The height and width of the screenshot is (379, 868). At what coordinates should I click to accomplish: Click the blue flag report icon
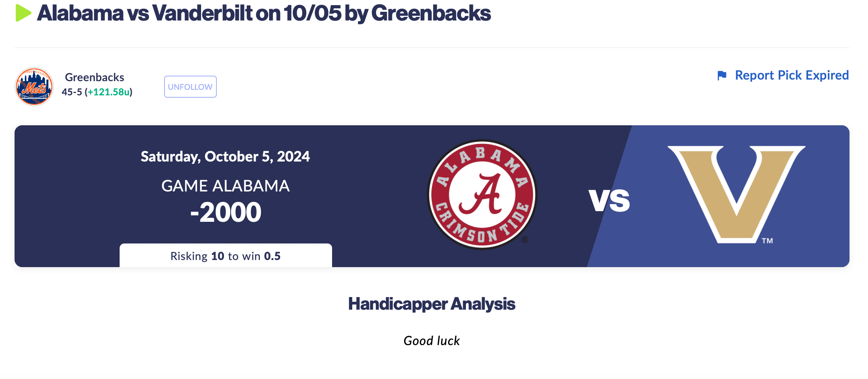(722, 75)
